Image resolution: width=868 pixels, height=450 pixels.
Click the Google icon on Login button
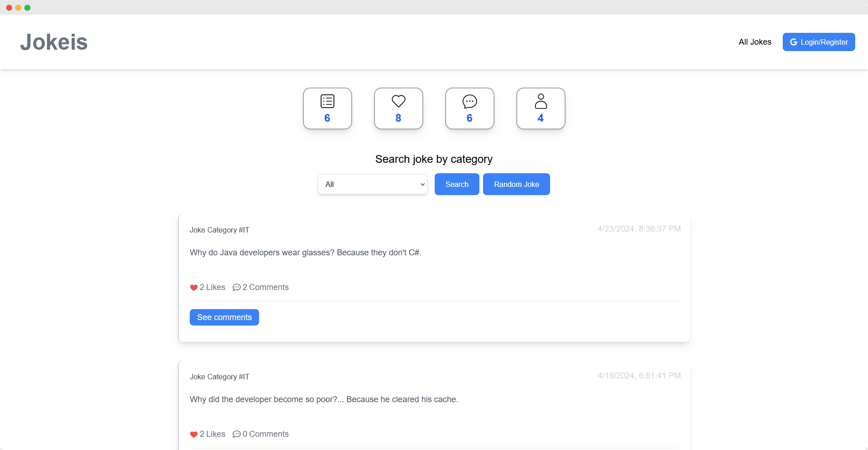click(793, 42)
